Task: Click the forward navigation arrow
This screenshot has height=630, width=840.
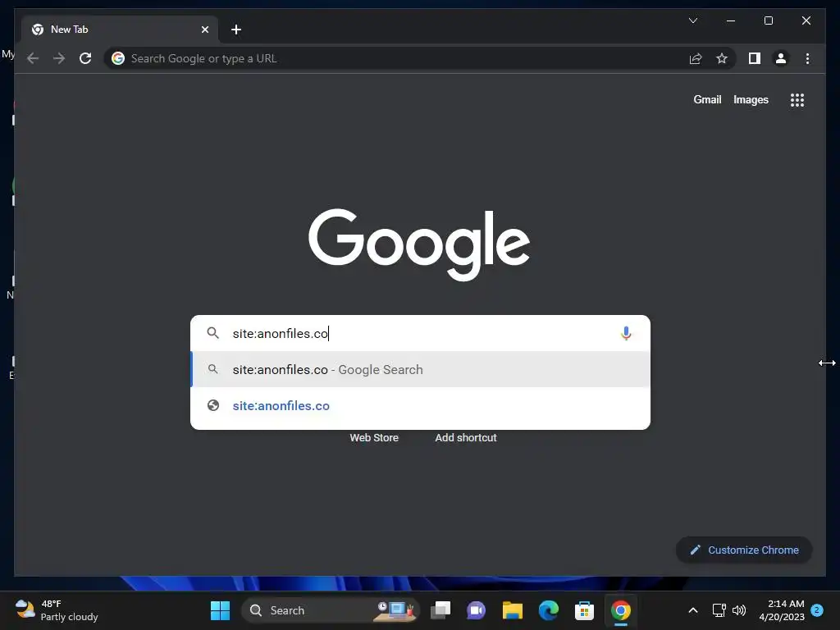Action: [59, 58]
